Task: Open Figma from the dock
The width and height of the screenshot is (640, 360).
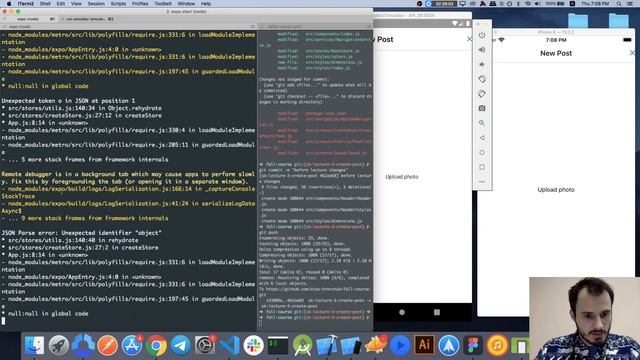Action: tap(473, 345)
